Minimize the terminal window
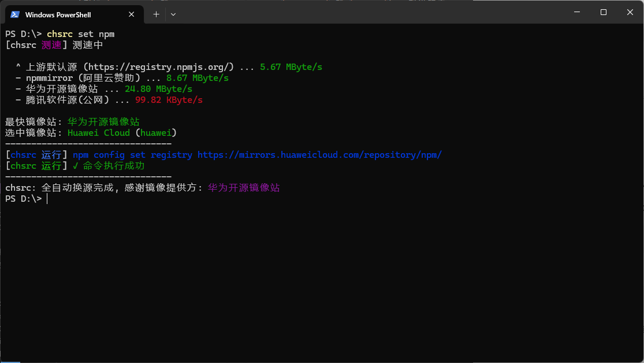Screen dimensions: 644x363 click(x=577, y=12)
